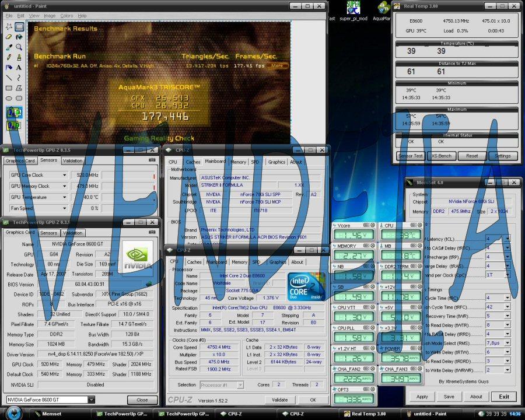Image resolution: width=525 pixels, height=420 pixels.
Task: Click the Reset button in Real Temp
Action: point(472,156)
